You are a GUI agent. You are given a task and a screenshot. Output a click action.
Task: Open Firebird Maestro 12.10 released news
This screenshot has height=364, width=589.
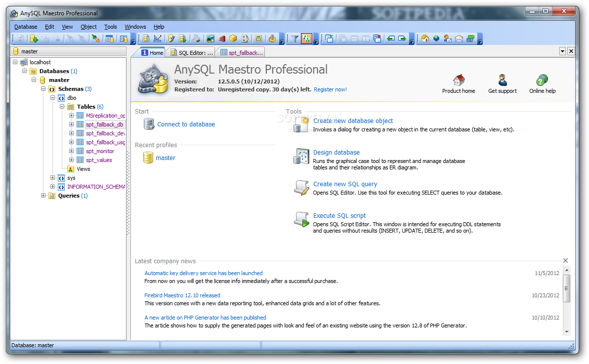click(182, 295)
